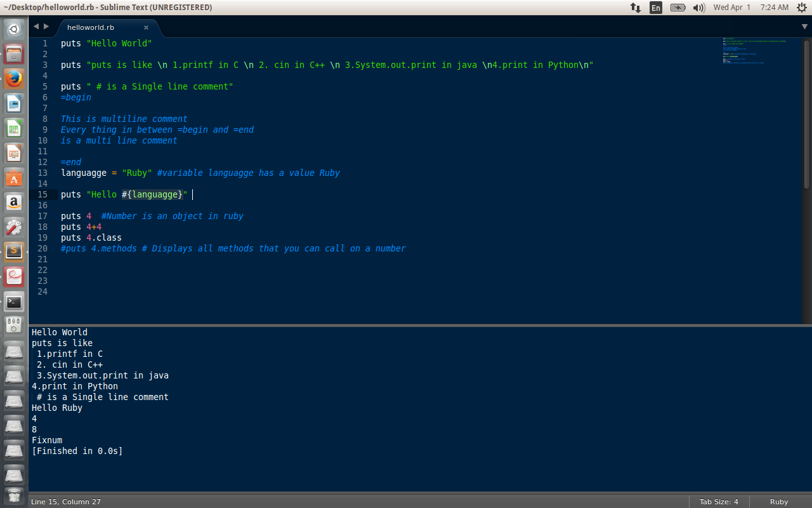
Task: Check the battery indicator in the panel
Action: click(x=678, y=7)
